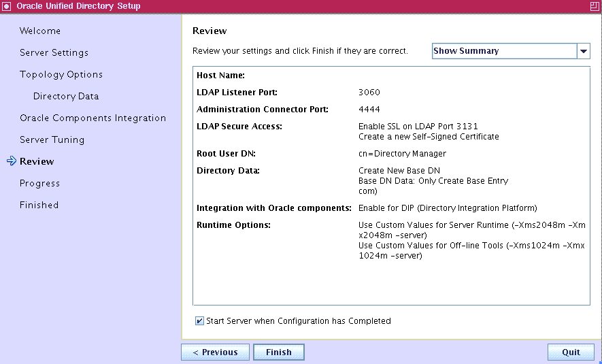This screenshot has height=364, width=602.
Task: Click the 'cn=Directory Manager' value
Action: (402, 154)
